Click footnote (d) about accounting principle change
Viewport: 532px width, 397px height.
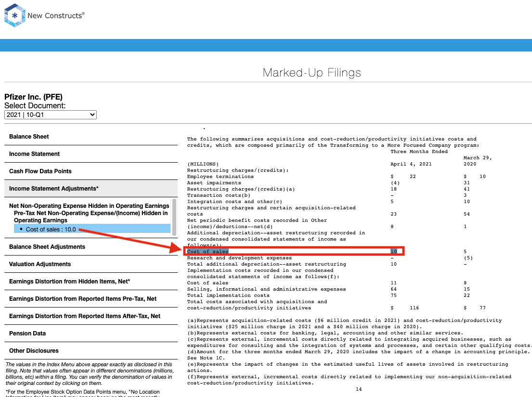pos(358,355)
